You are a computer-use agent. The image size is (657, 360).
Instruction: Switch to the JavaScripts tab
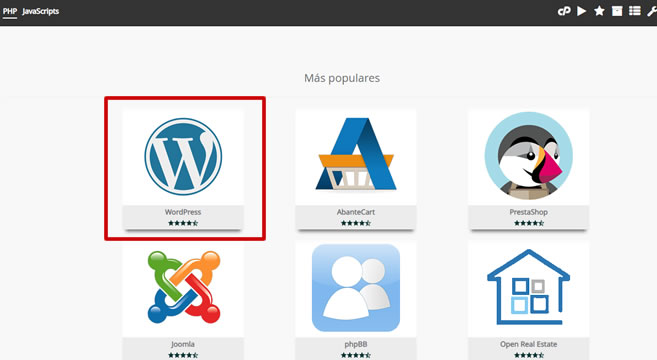pos(41,11)
